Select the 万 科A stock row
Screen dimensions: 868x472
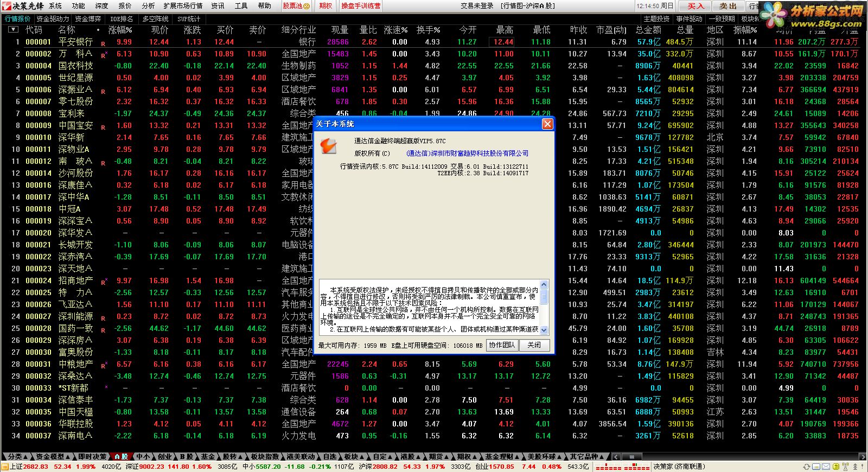tap(434, 54)
